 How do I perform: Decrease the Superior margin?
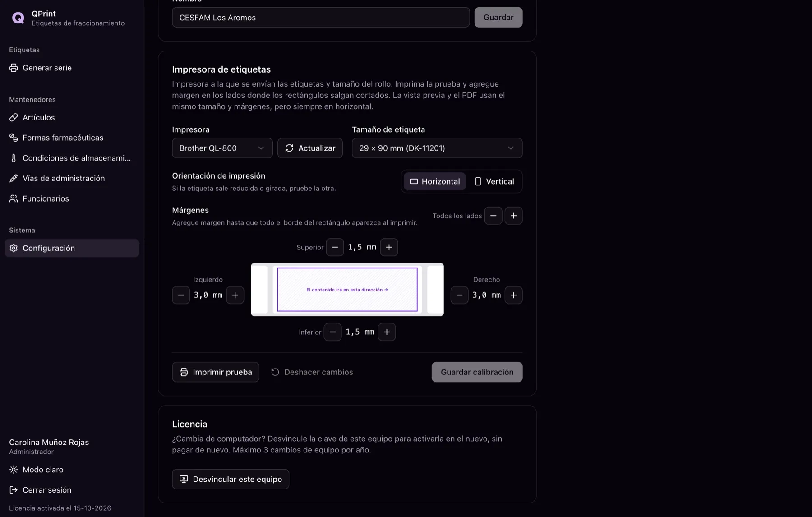(335, 247)
